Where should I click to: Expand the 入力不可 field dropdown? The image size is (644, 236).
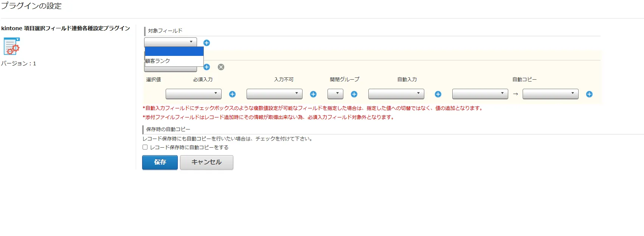tap(274, 94)
